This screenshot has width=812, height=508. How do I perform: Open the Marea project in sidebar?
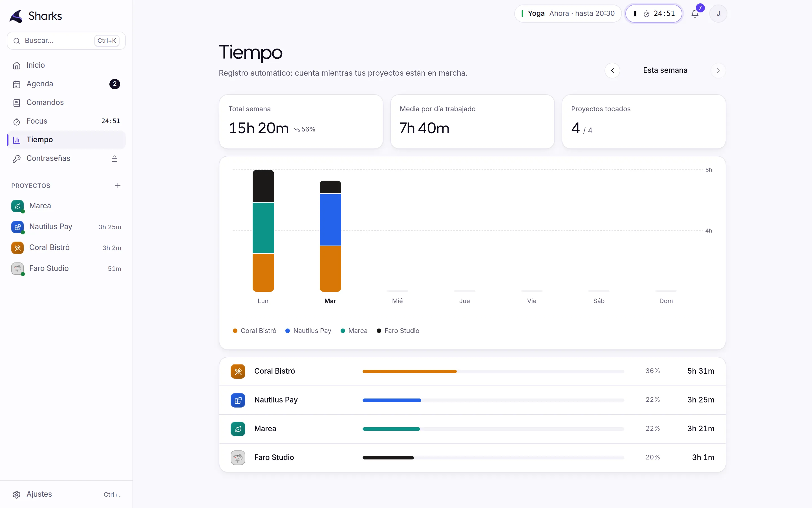tap(66, 206)
